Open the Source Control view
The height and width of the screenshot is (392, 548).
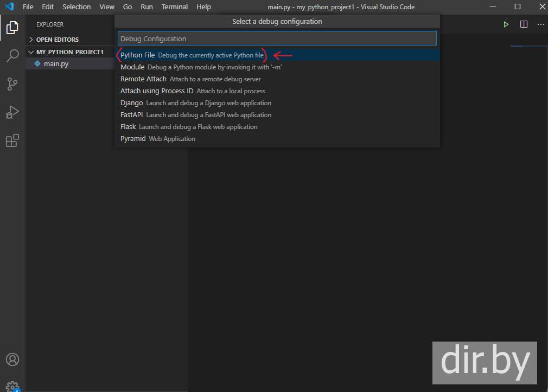click(12, 84)
